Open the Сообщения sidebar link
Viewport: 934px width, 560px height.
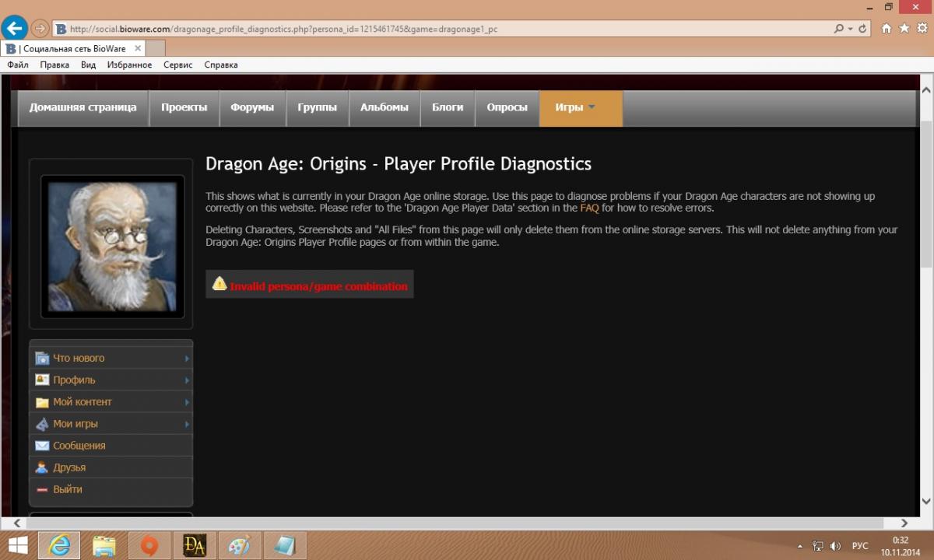[79, 446]
